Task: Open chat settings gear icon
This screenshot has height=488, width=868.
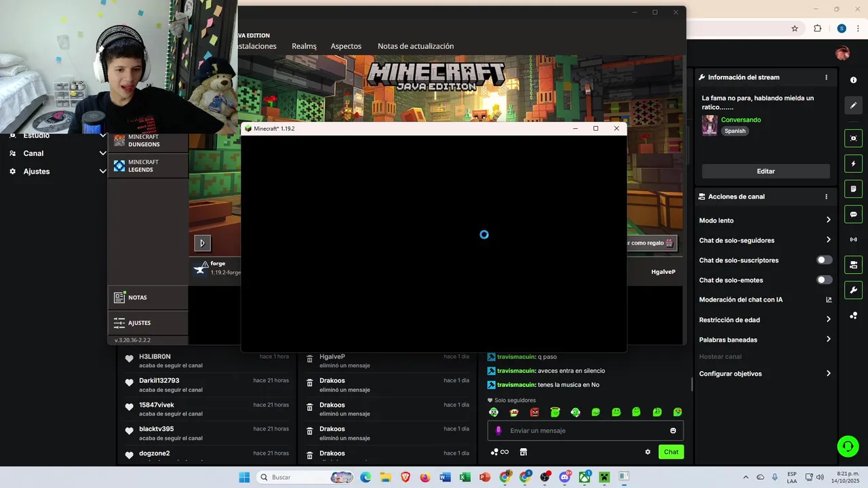Action: 648,452
